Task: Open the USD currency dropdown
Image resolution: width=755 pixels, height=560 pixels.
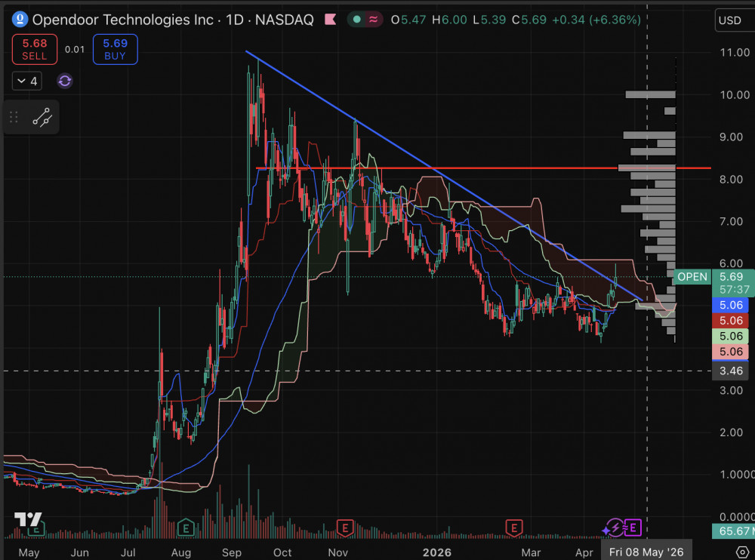Action: click(x=731, y=20)
